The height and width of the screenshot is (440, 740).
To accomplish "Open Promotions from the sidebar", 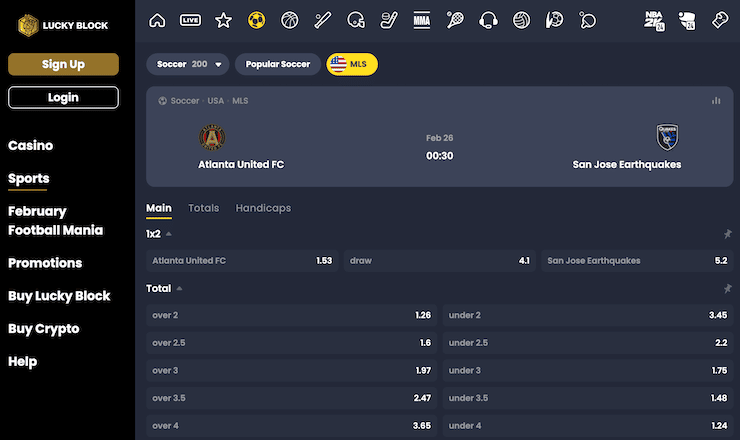I will pyautogui.click(x=45, y=263).
